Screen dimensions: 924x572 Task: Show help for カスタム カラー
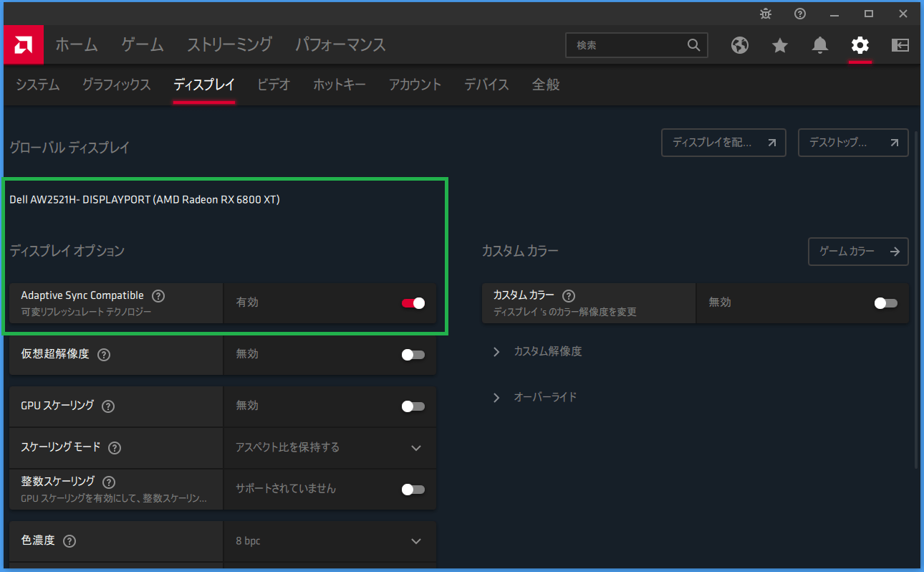pyautogui.click(x=569, y=295)
